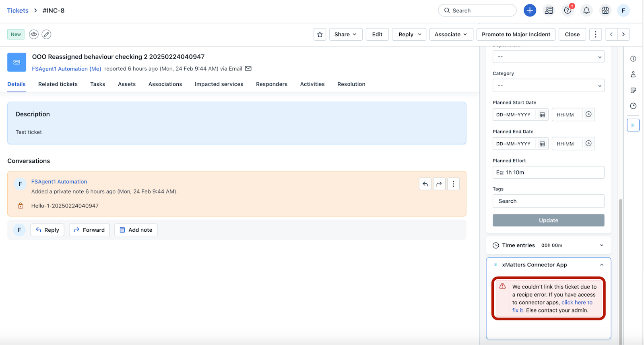Click the New status badge

(x=16, y=34)
